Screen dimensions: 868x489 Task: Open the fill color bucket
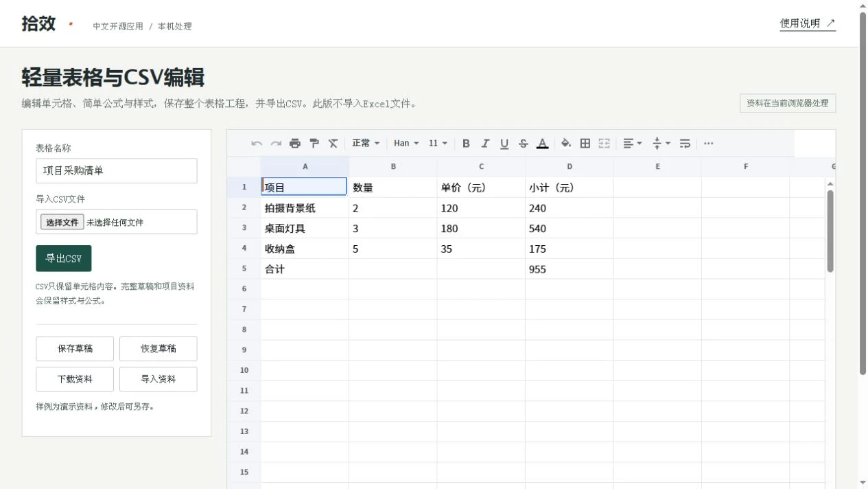click(566, 144)
